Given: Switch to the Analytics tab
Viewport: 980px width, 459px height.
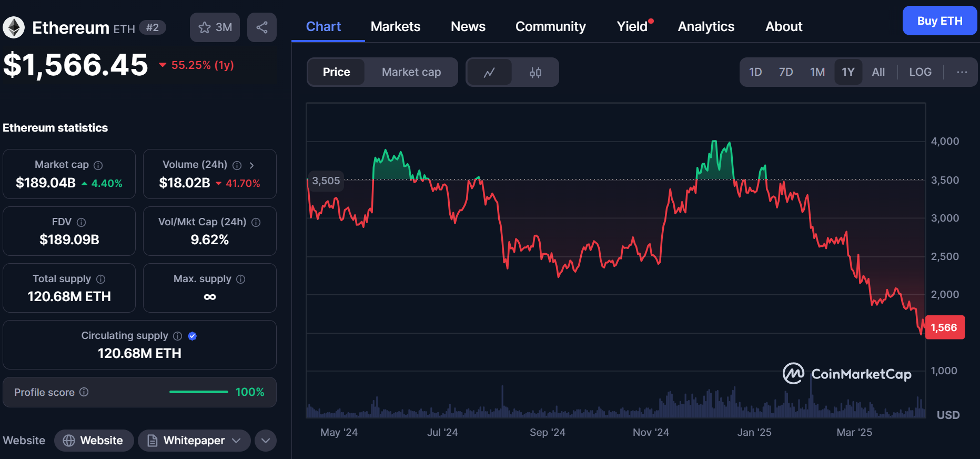Looking at the screenshot, I should (x=706, y=27).
